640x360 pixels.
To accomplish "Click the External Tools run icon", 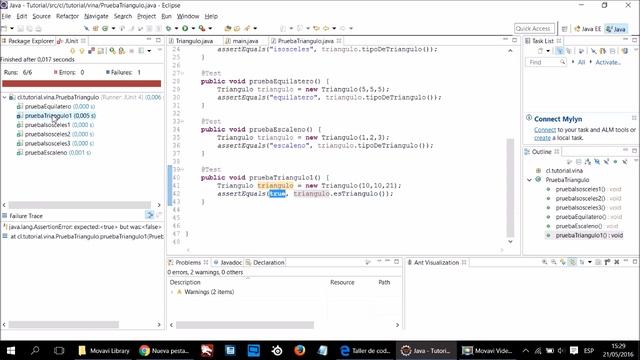I will [202, 28].
